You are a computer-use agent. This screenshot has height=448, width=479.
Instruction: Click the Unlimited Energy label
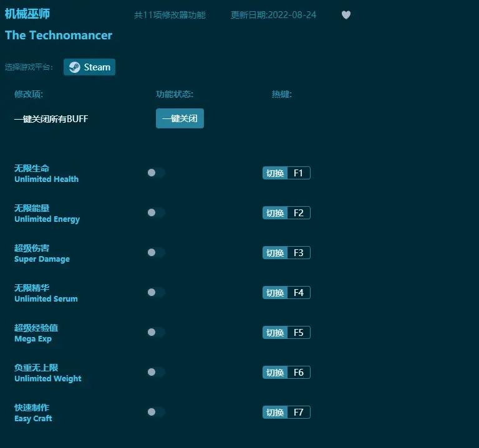tap(47, 219)
